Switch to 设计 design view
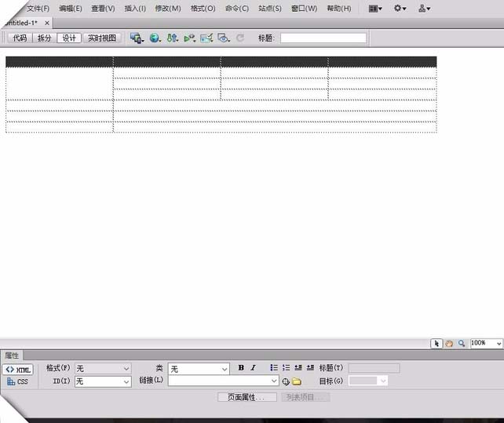The width and height of the screenshot is (504, 423). (x=69, y=38)
